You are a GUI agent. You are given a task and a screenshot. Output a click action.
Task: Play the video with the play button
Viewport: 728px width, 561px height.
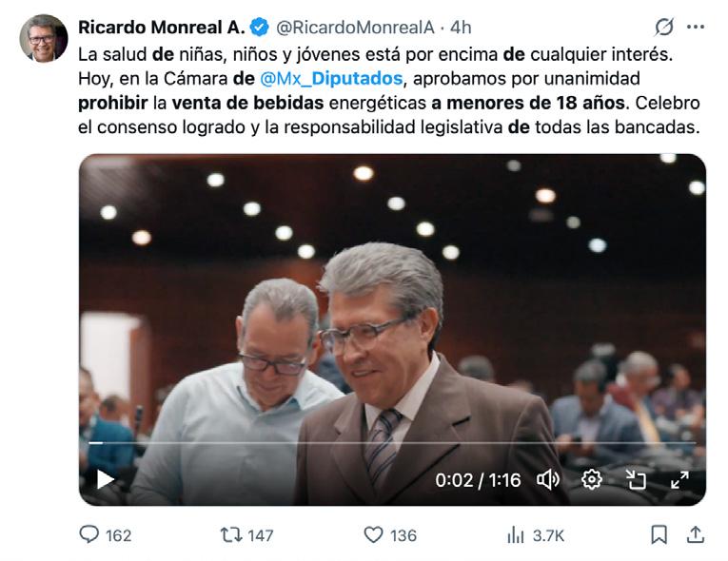pyautogui.click(x=106, y=479)
